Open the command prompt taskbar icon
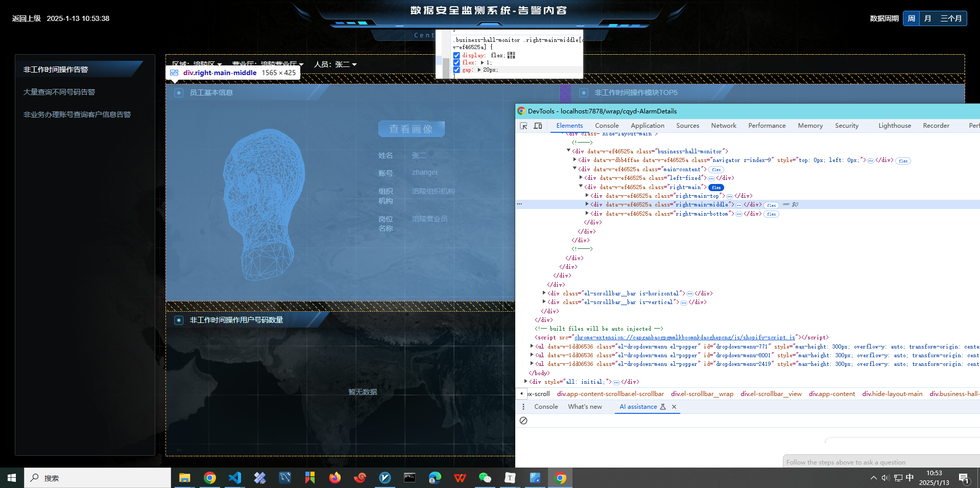The height and width of the screenshot is (488, 980). click(x=410, y=478)
